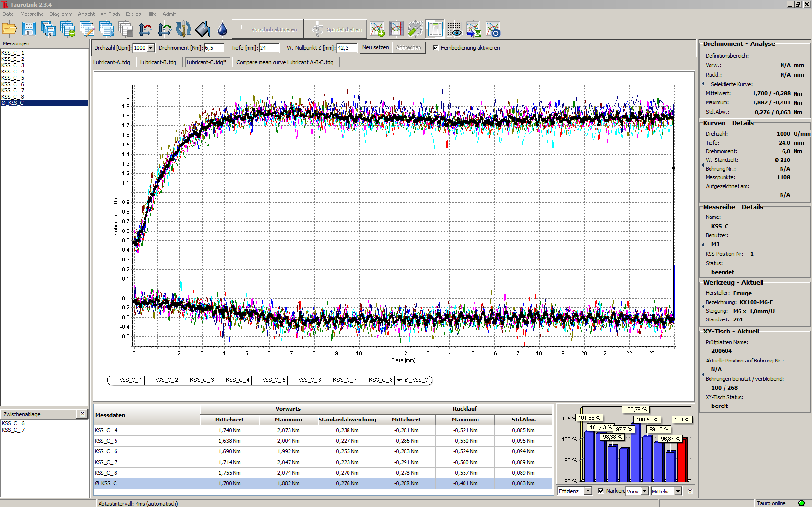The width and height of the screenshot is (812, 507).
Task: Click the 96,87 % blue bar
Action: [670, 466]
